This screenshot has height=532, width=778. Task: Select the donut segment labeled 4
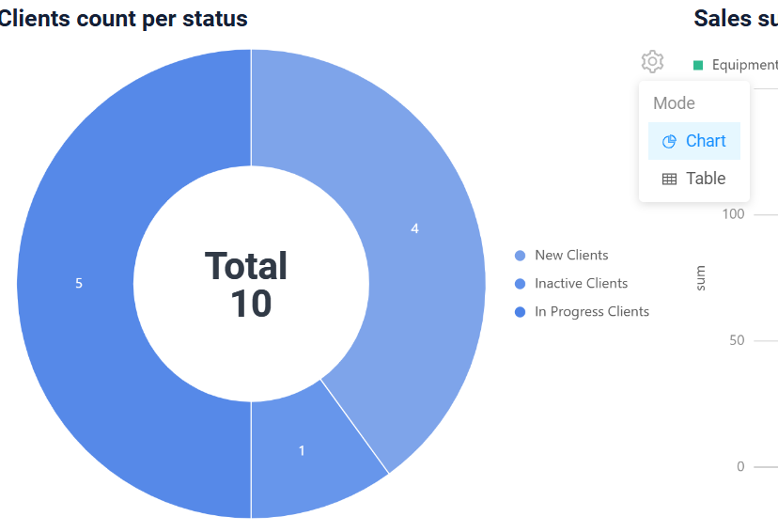[x=414, y=228]
